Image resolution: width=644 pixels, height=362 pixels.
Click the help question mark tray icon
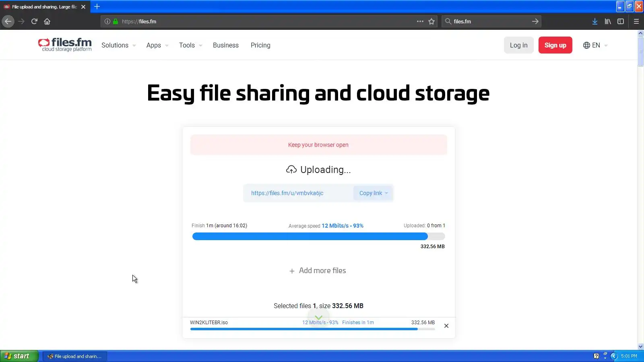pos(596,356)
